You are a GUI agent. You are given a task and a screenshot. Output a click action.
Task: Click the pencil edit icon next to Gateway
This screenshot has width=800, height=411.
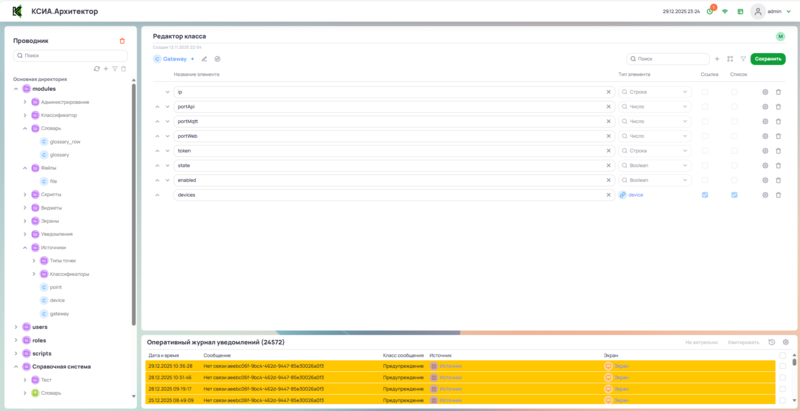[205, 59]
